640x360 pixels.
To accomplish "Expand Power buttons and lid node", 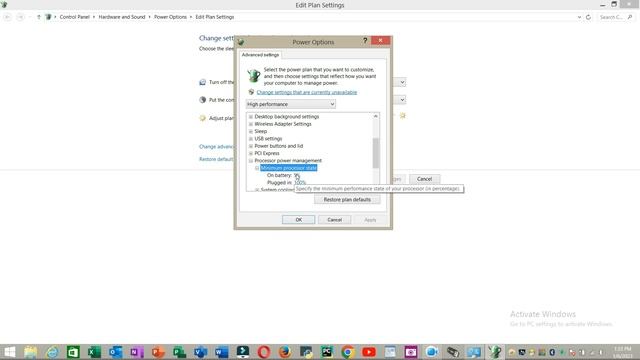I will tap(251, 146).
